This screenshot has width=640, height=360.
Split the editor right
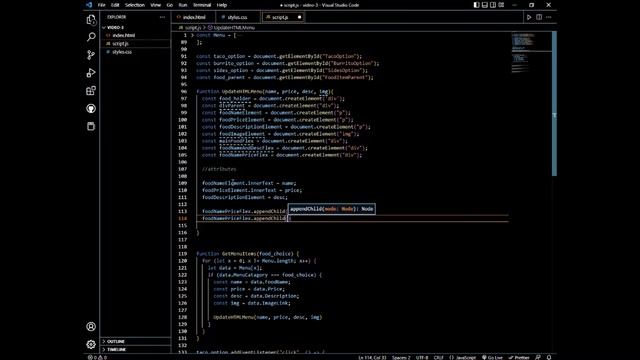539,17
